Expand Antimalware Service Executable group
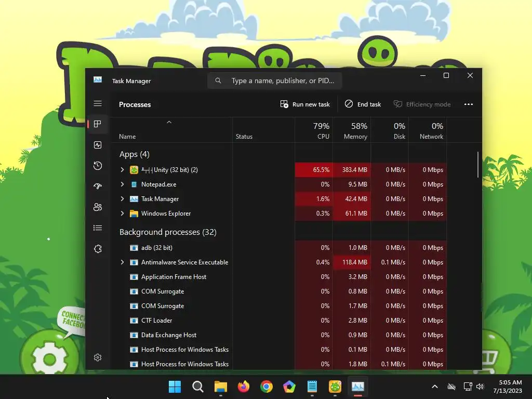Viewport: 532px width, 399px height. (x=122, y=262)
